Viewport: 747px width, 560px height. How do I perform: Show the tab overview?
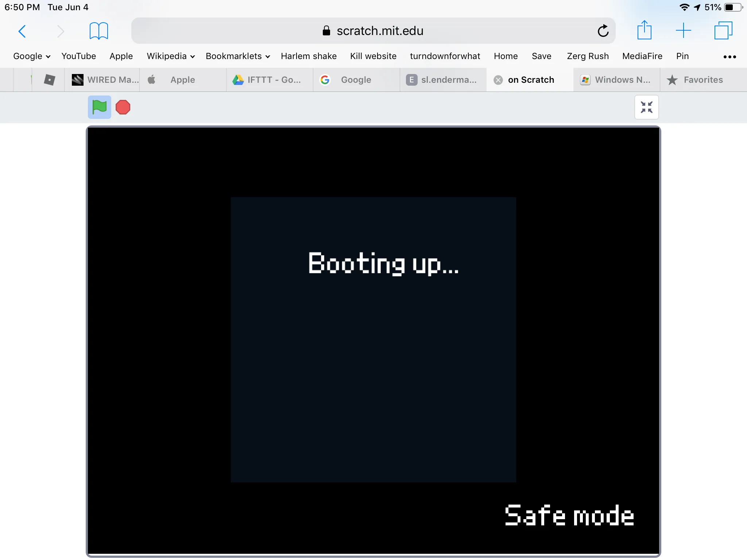coord(723,31)
